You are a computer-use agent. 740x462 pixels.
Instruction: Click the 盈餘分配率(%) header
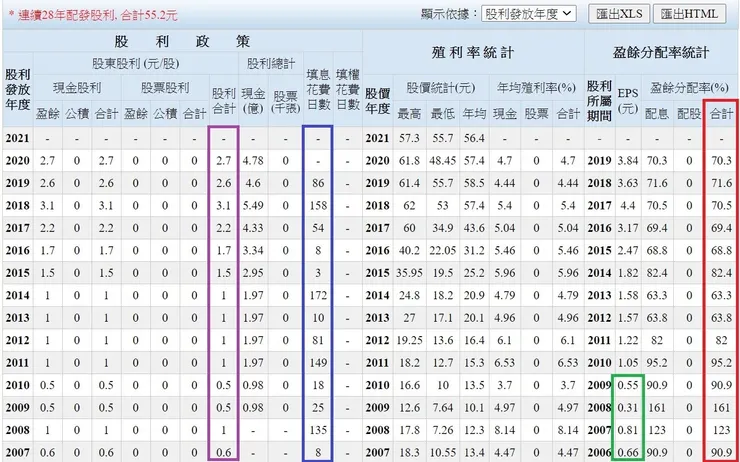point(690,88)
